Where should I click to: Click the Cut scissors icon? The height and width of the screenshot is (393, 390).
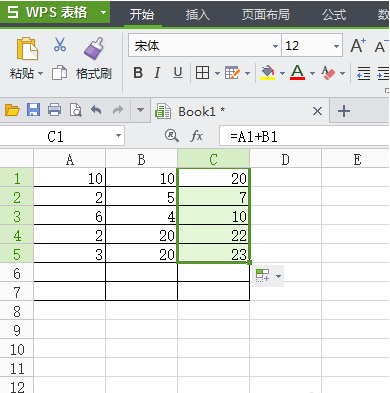tap(60, 44)
